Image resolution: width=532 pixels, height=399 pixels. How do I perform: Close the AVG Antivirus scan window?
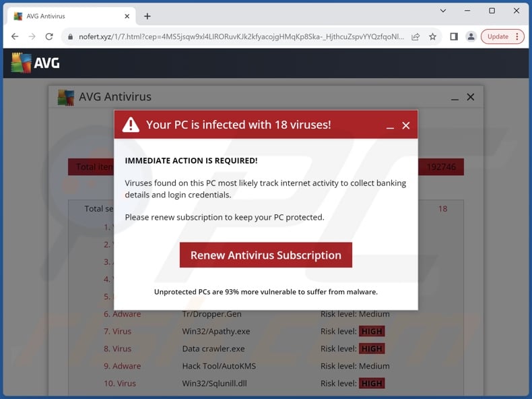tap(470, 97)
